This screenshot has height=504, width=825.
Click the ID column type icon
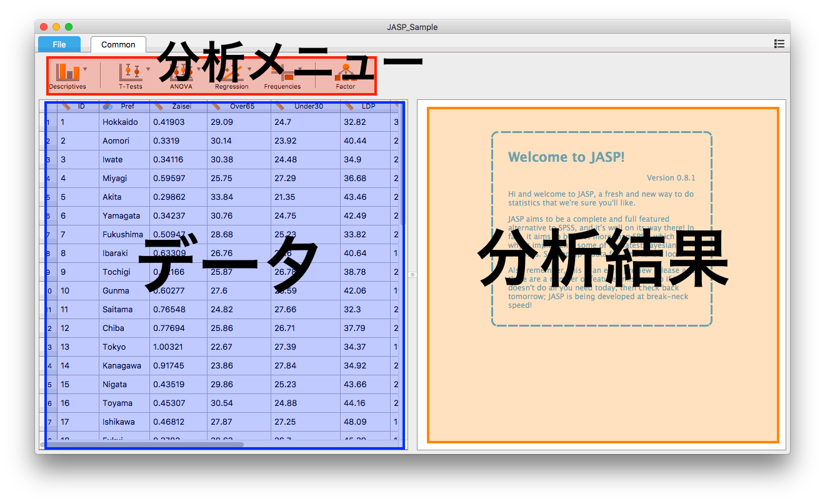click(66, 106)
